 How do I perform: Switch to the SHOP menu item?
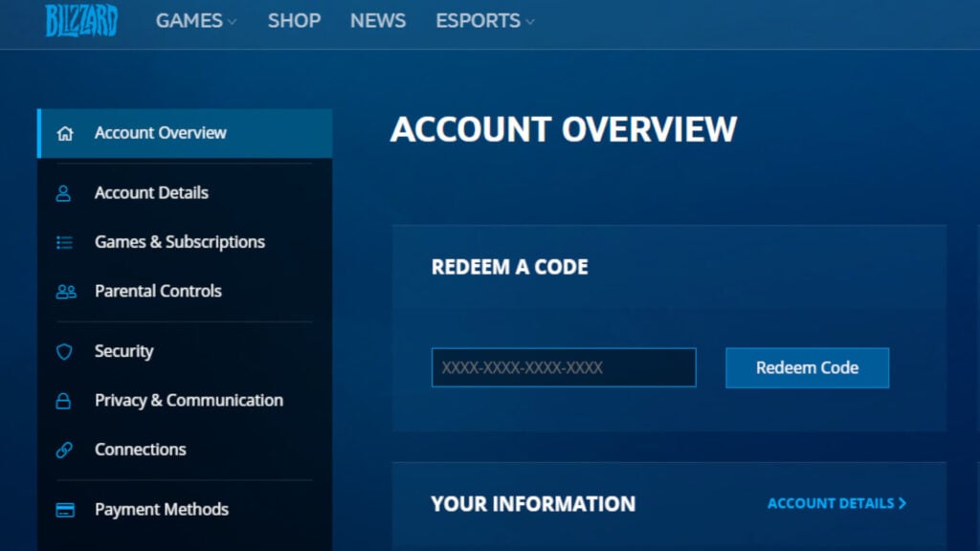(294, 20)
